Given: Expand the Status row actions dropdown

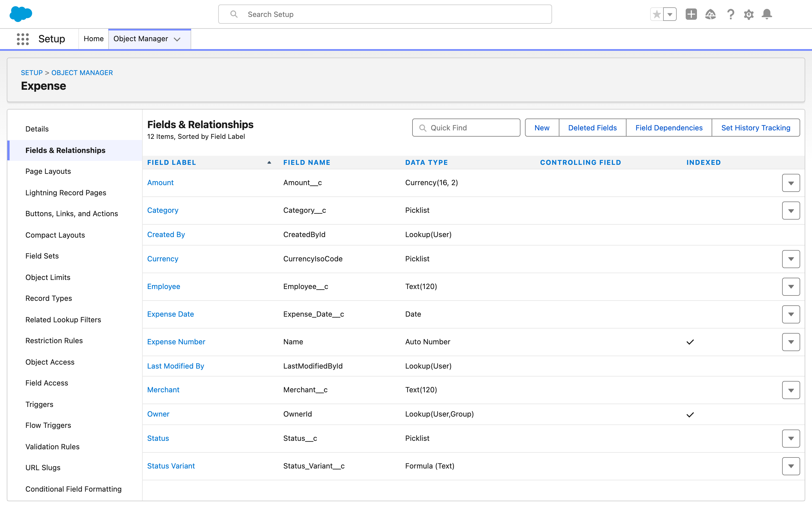Looking at the screenshot, I should pyautogui.click(x=791, y=439).
